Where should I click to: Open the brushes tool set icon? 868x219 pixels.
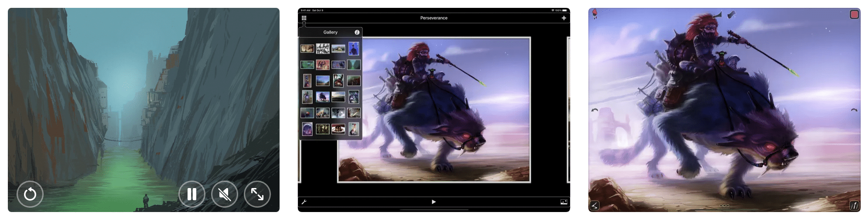click(x=854, y=205)
